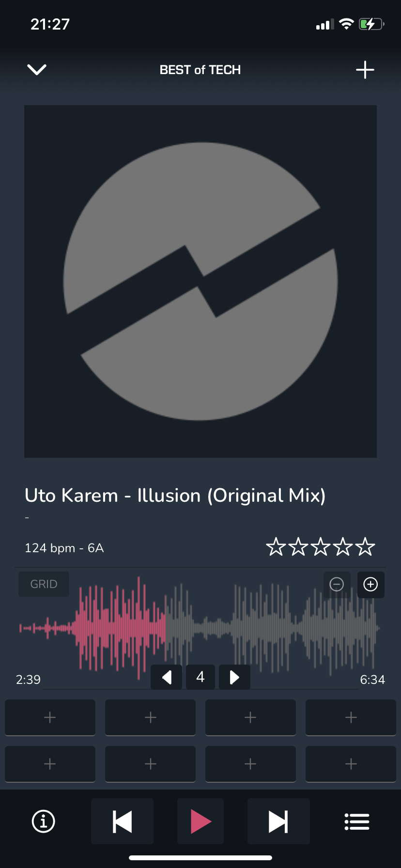
Task: Tap the album artwork image
Action: (x=200, y=281)
